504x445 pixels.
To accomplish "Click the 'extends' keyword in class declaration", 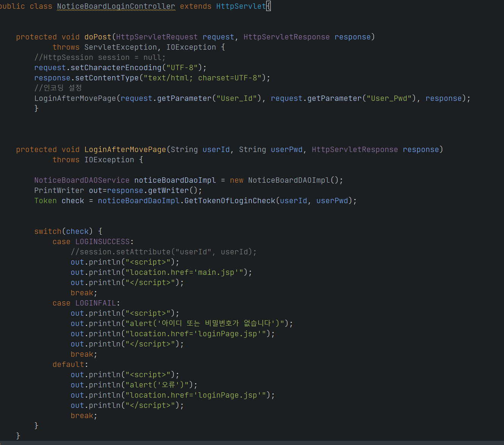I will pos(196,6).
